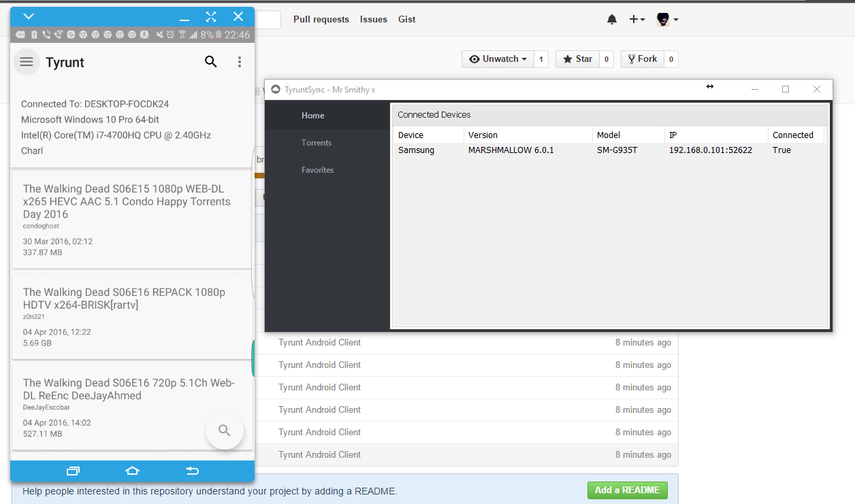
Task: Click uploader name DeeJayEscobar
Action: pyautogui.click(x=46, y=407)
